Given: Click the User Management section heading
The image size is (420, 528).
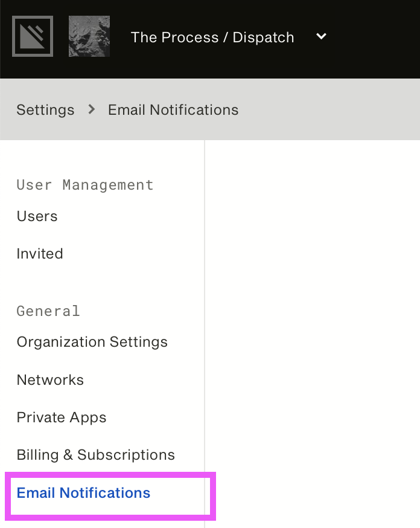Looking at the screenshot, I should 85,185.
